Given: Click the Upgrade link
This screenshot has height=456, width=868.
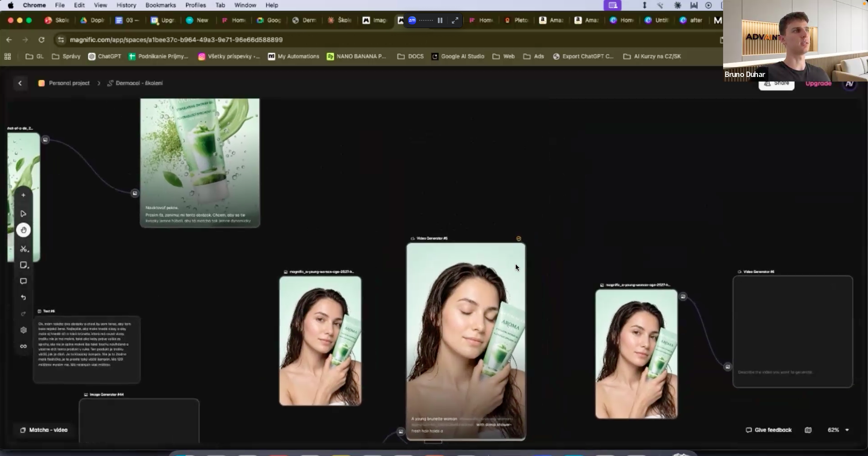Looking at the screenshot, I should [x=818, y=84].
